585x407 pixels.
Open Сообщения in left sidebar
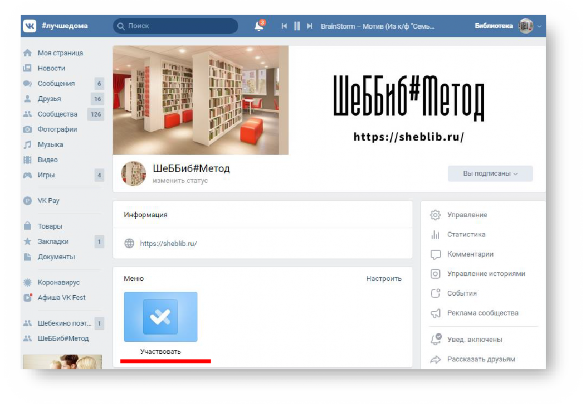(56, 84)
